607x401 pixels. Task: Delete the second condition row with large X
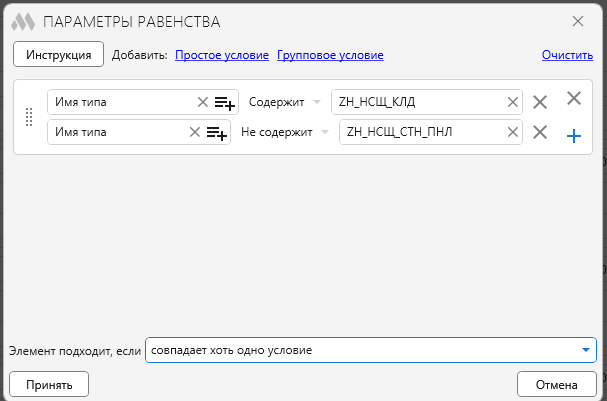tap(540, 132)
